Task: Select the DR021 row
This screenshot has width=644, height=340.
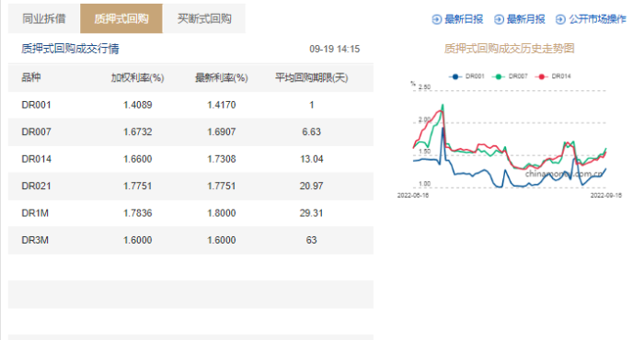Action: pyautogui.click(x=190, y=187)
